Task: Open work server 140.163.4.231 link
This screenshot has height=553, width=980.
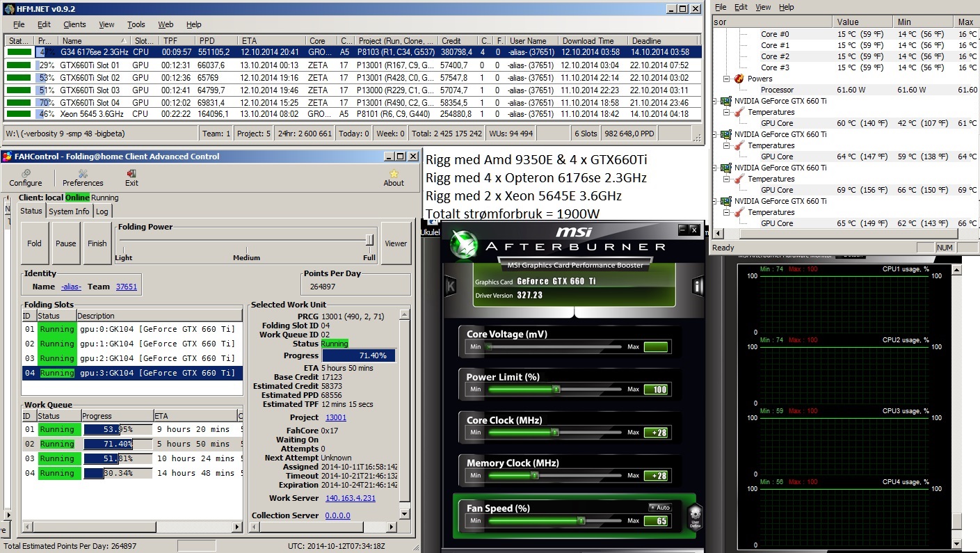Action: tap(351, 498)
